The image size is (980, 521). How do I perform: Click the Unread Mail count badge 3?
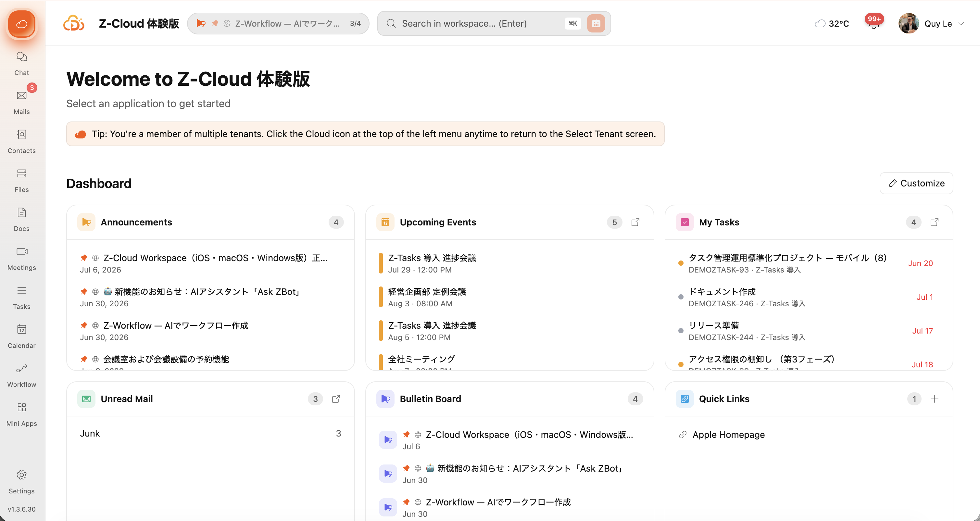click(315, 399)
